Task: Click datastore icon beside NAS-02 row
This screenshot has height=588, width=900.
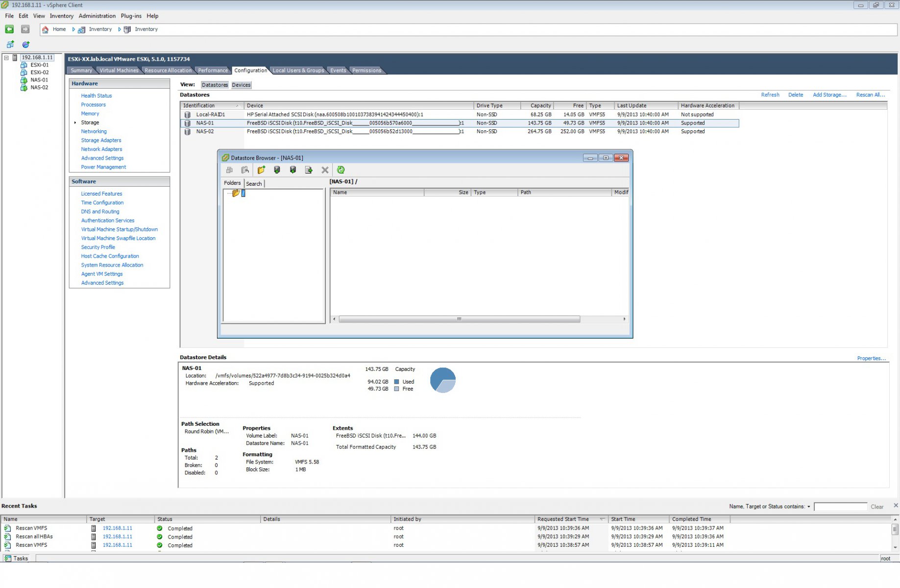Action: 187,131
